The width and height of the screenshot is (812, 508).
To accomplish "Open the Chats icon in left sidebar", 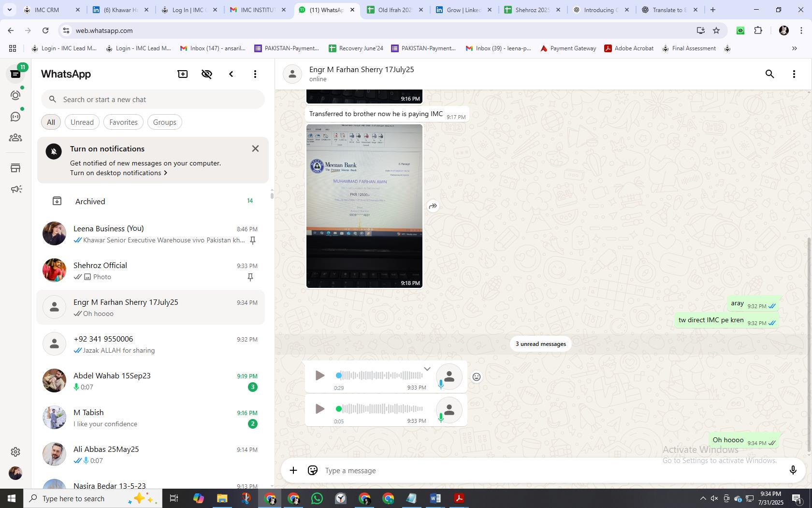I will tap(15, 74).
